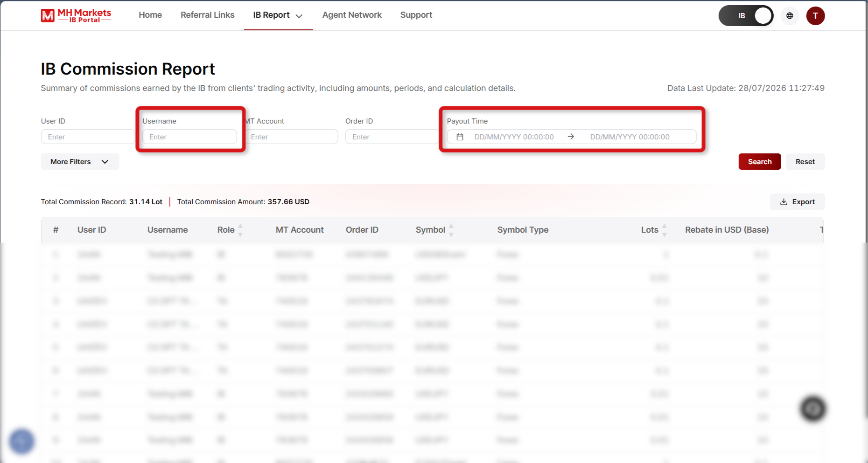Viewport: 868px width, 463px height.
Task: Click the Rebate in USD (Base) header
Action: point(727,230)
